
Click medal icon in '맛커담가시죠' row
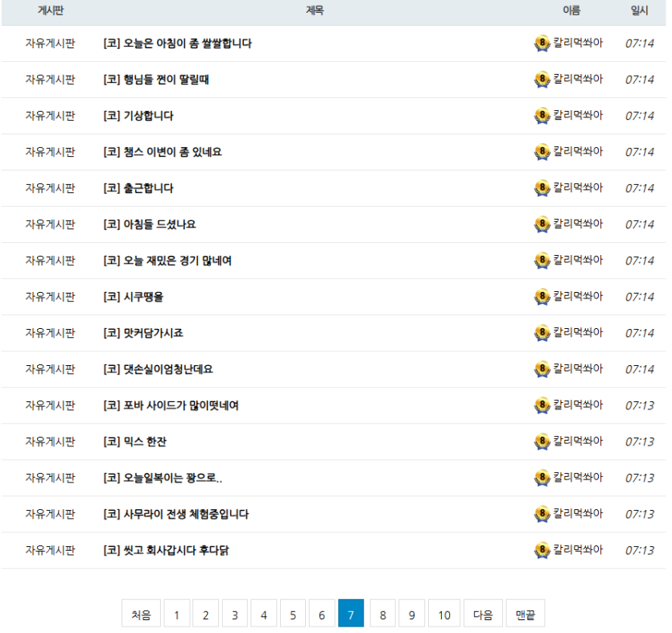(x=542, y=333)
